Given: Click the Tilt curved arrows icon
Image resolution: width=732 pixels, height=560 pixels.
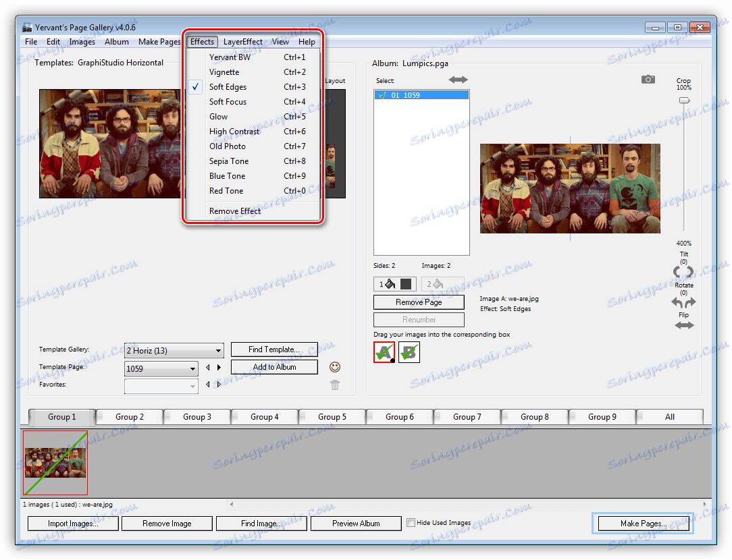Looking at the screenshot, I should (683, 271).
